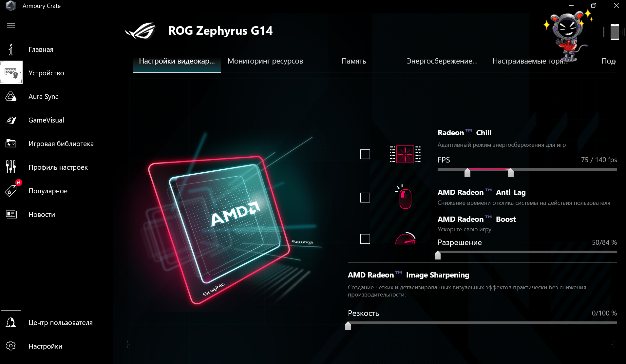
Task: Click the Профиль настроек sliders icon
Action: pos(11,166)
